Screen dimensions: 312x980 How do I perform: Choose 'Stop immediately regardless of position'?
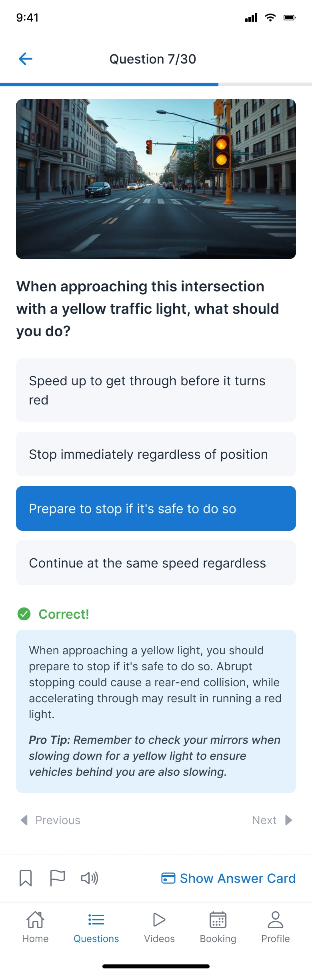coord(156,454)
